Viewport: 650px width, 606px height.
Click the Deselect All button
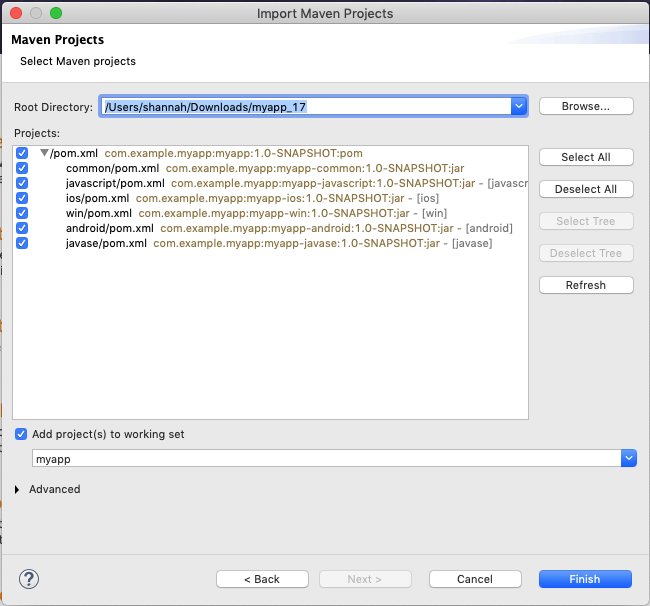point(586,189)
